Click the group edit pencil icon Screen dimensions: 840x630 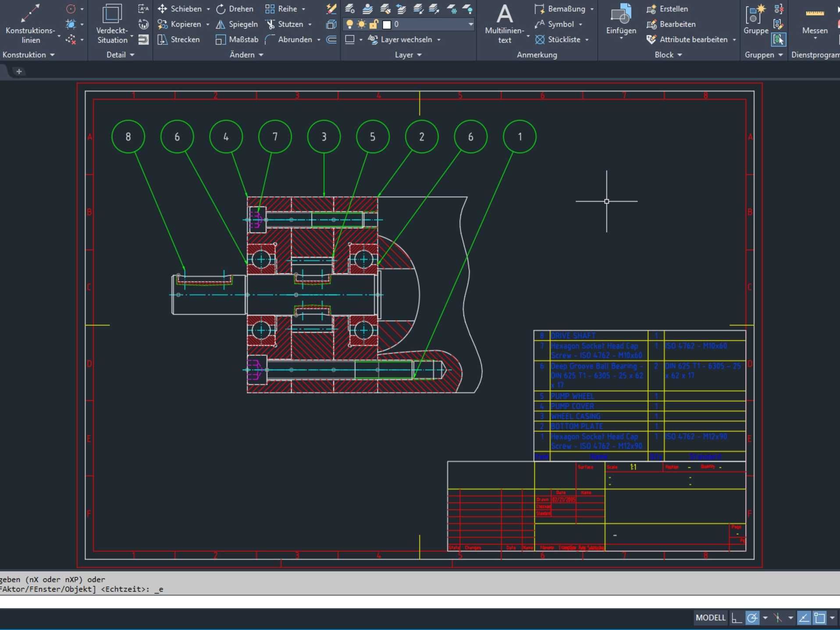(779, 24)
